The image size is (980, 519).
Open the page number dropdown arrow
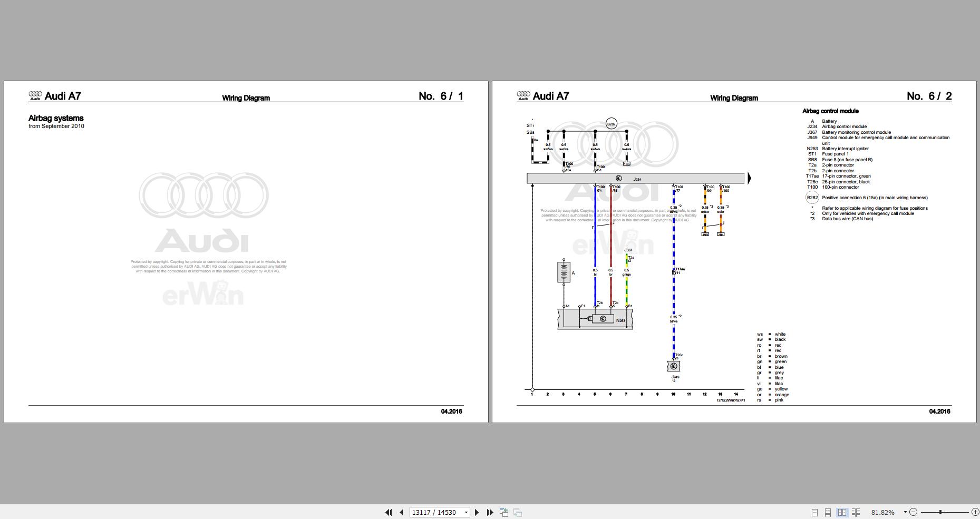(466, 512)
